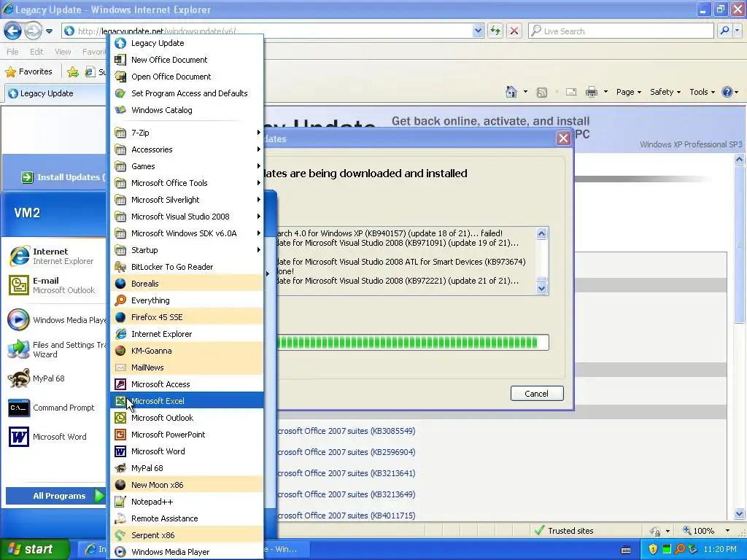Screen dimensions: 747x560
Task: Open Notepad++ from the programs list
Action: click(187, 502)
